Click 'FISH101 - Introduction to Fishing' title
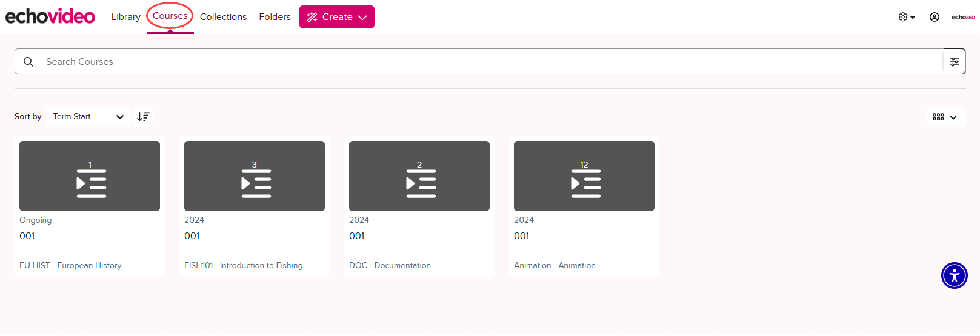Screen dimensions: 980x336 coord(244,265)
